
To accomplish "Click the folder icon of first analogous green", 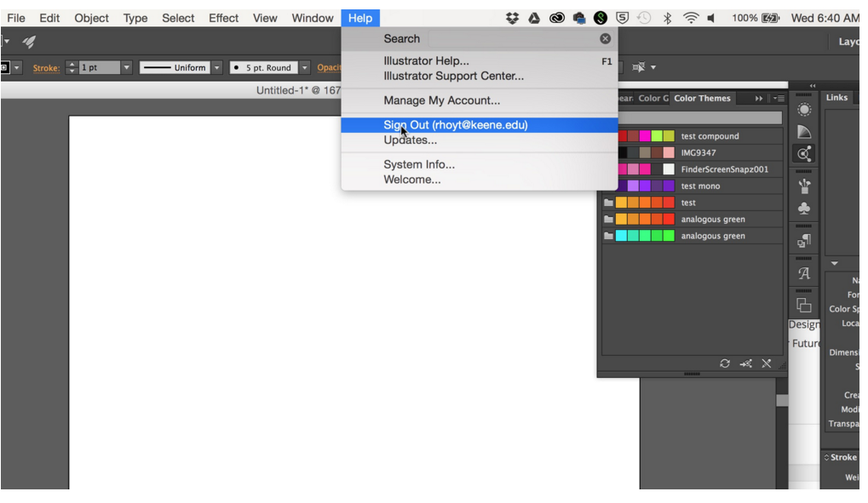I will [608, 219].
